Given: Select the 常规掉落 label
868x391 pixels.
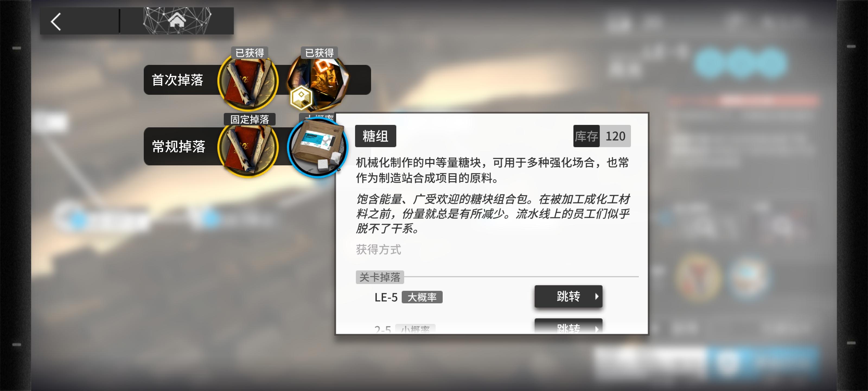Looking at the screenshot, I should (178, 146).
